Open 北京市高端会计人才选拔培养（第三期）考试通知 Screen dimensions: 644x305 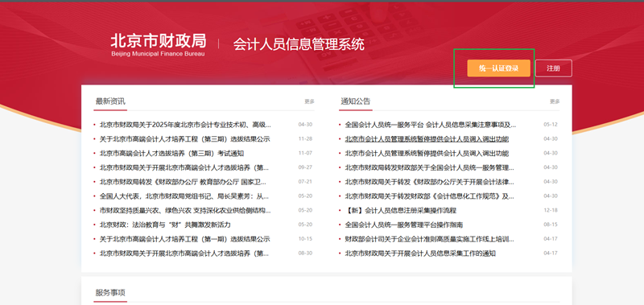(171, 153)
